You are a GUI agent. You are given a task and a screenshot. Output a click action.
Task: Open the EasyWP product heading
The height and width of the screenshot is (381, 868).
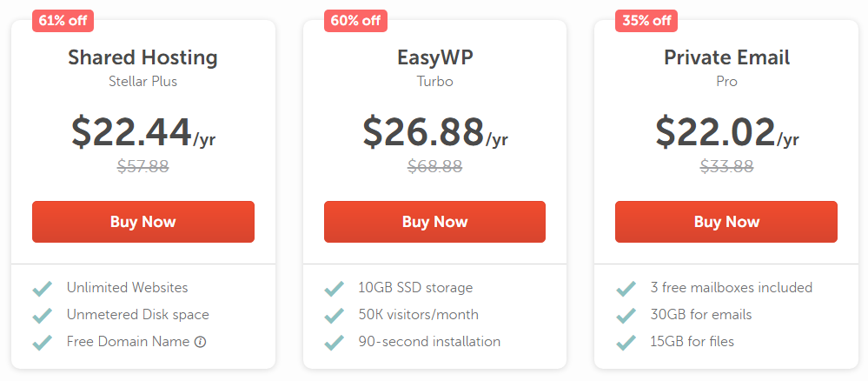pos(434,58)
